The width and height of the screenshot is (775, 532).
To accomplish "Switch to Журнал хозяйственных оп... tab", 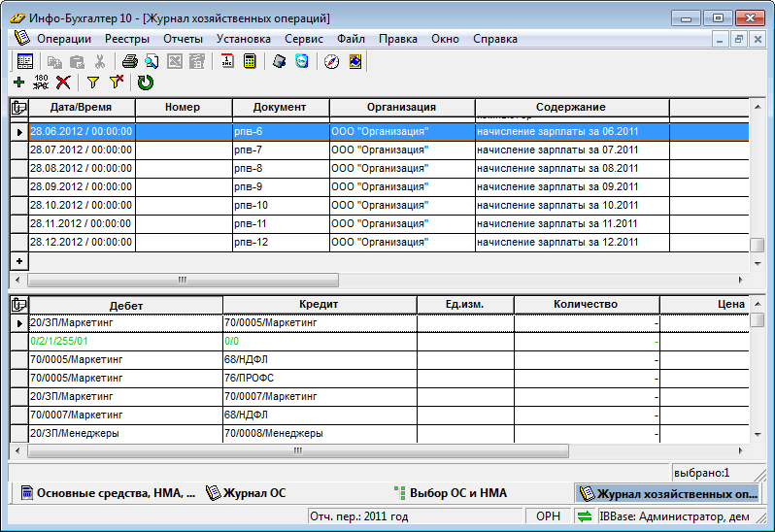I will point(668,493).
